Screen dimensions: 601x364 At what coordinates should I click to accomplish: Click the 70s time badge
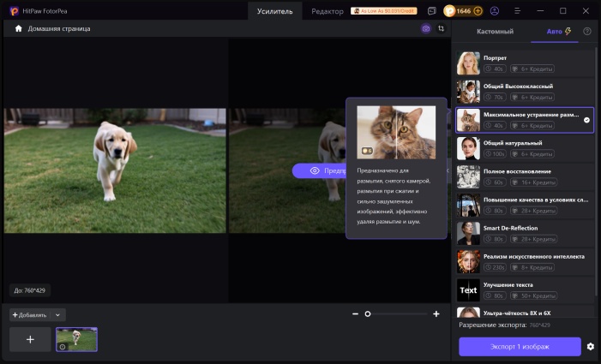click(x=495, y=98)
